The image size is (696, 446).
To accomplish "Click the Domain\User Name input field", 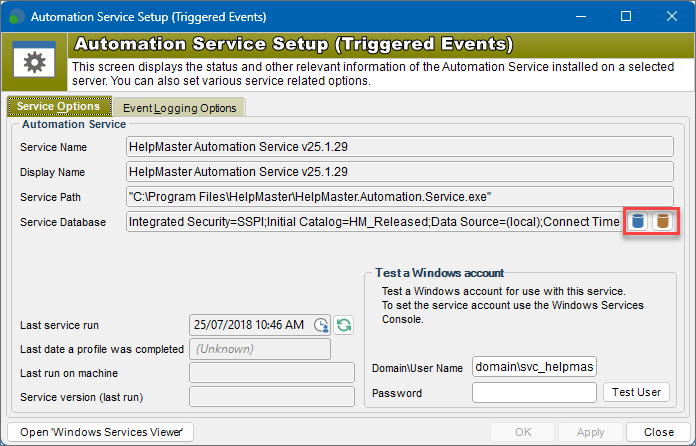I will pos(534,367).
